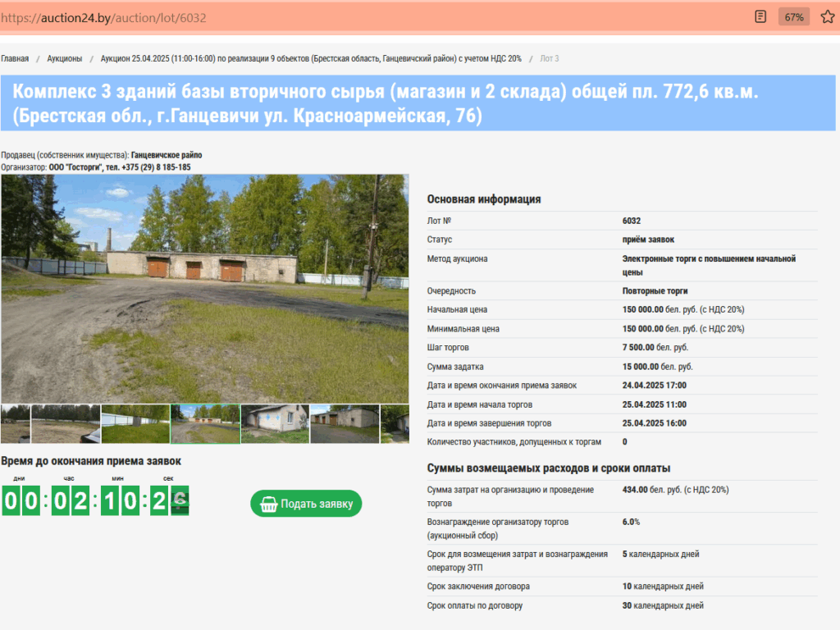Open reader view from address bar icon
The width and height of the screenshot is (840, 630).
(x=760, y=16)
